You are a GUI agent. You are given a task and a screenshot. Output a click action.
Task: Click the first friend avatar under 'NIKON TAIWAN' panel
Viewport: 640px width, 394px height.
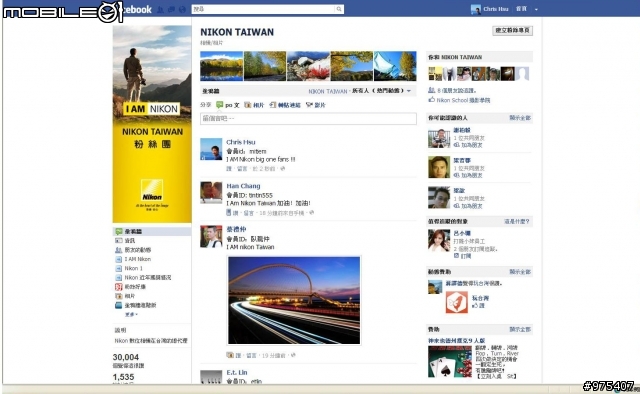click(435, 74)
